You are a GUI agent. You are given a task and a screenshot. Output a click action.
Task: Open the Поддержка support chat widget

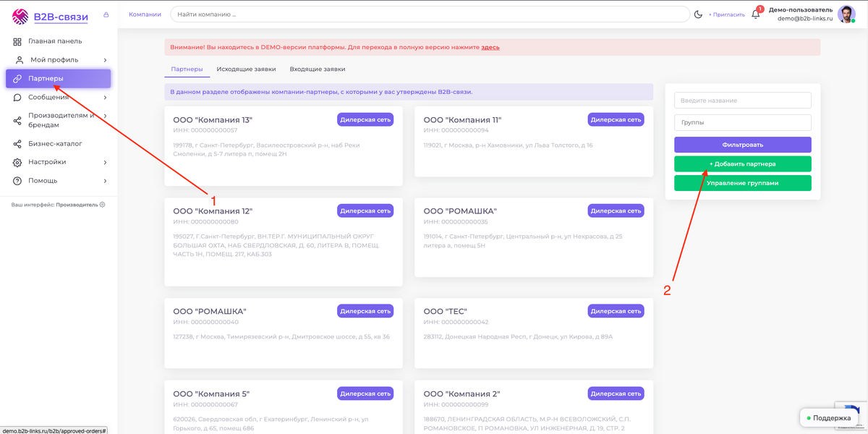click(x=828, y=418)
